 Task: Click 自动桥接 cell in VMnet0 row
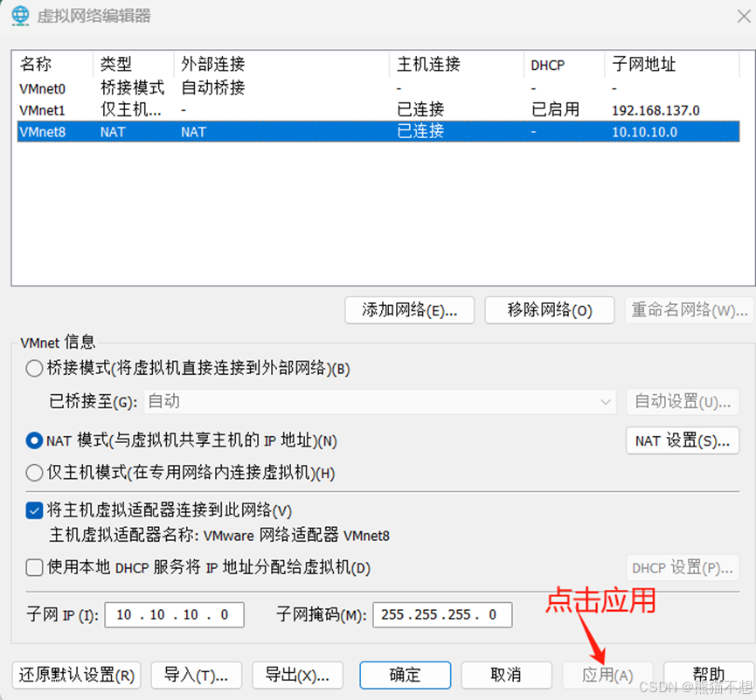[x=213, y=87]
